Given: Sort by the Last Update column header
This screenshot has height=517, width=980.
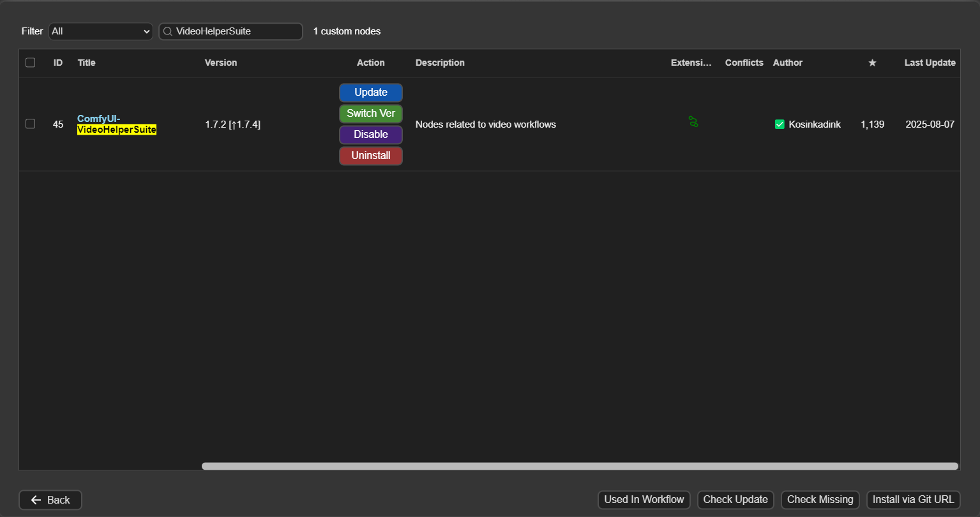Looking at the screenshot, I should (x=930, y=63).
